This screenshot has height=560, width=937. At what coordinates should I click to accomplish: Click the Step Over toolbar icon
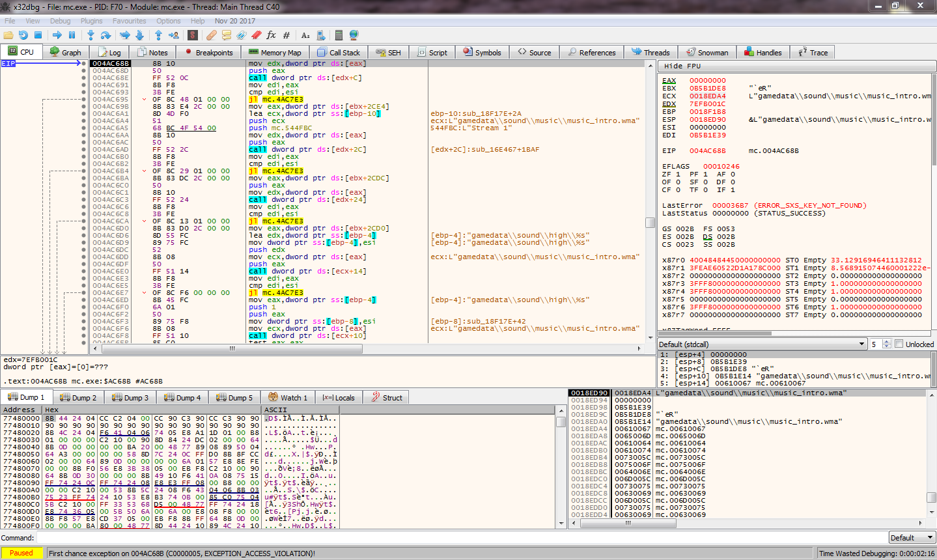click(x=106, y=35)
